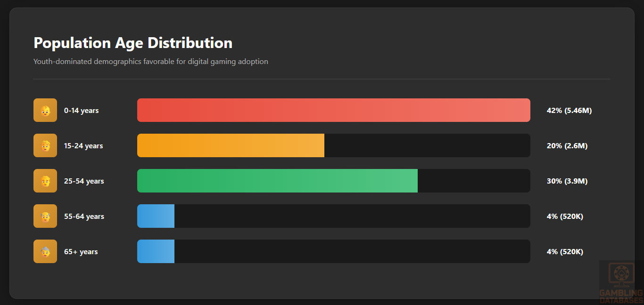This screenshot has height=305, width=644.
Task: Click the "65+ years" label
Action: tap(81, 252)
